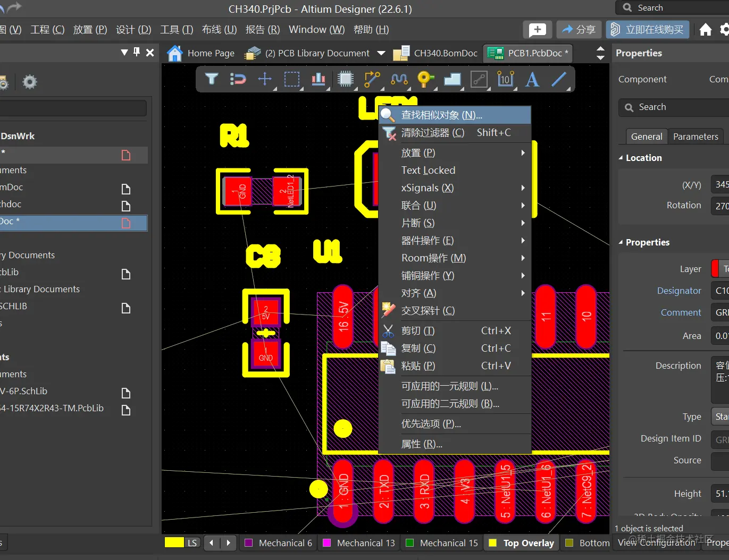Place a dimension with the 10 icon
Screen dimensions: 729x560
[505, 79]
